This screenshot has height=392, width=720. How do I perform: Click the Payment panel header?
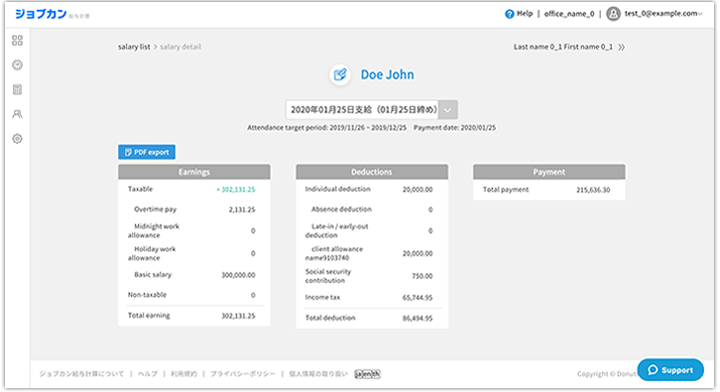549,172
